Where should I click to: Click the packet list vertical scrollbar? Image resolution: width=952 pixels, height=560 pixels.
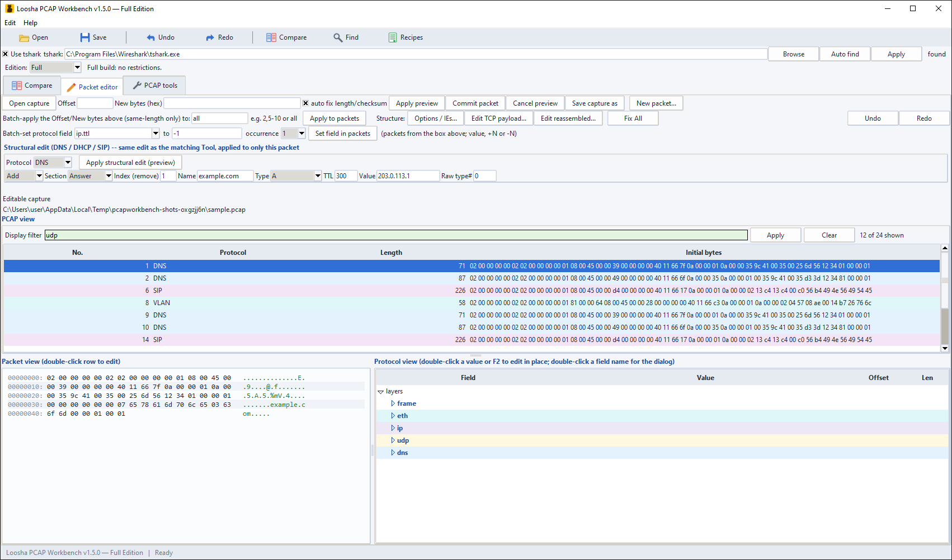tap(945, 298)
